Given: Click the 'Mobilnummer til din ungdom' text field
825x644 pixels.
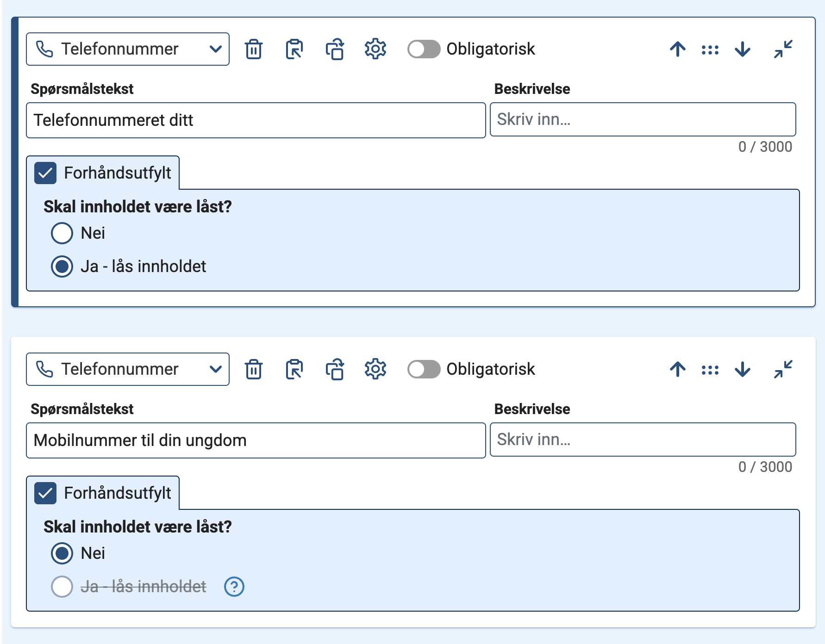Looking at the screenshot, I should tap(256, 440).
